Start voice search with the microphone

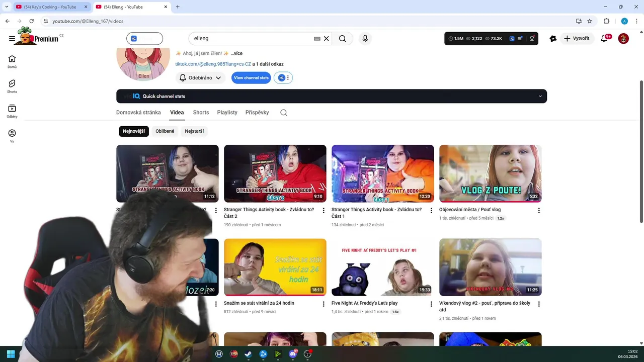click(365, 38)
